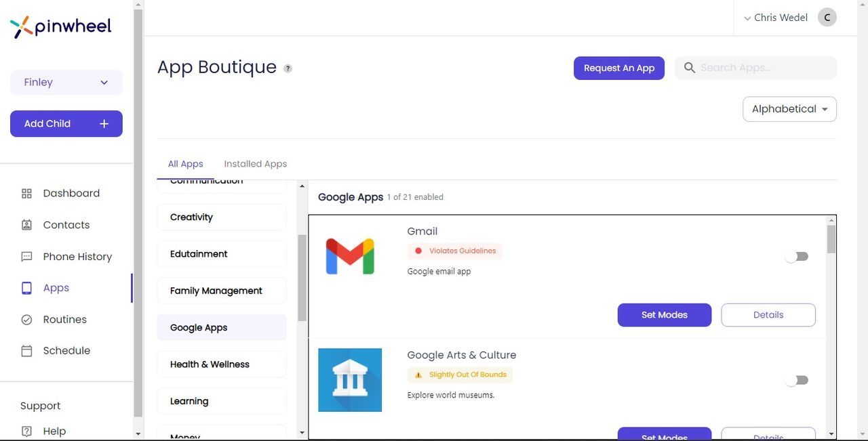Click Details for Gmail
The width and height of the screenshot is (868, 441).
click(x=768, y=315)
